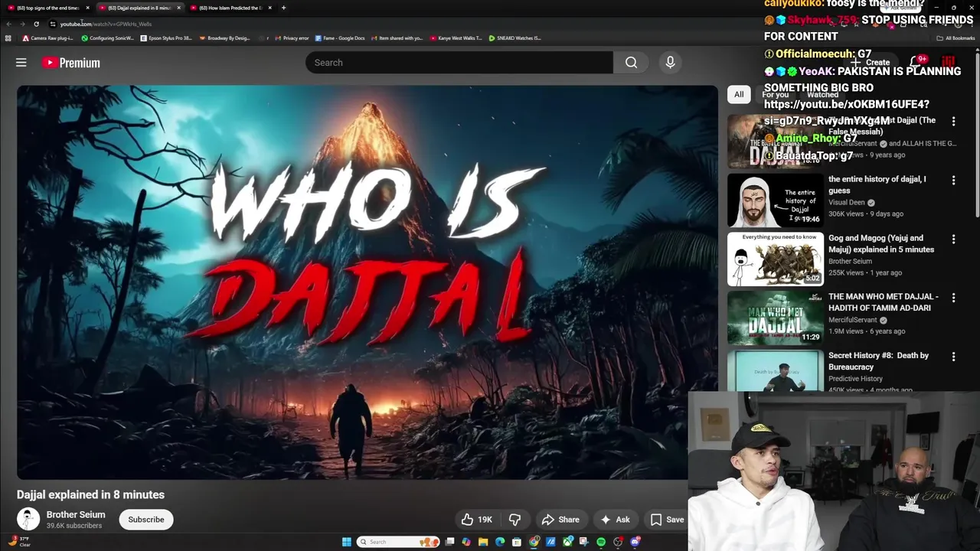Open File Explorer from the taskbar
This screenshot has height=551, width=980.
tap(483, 542)
